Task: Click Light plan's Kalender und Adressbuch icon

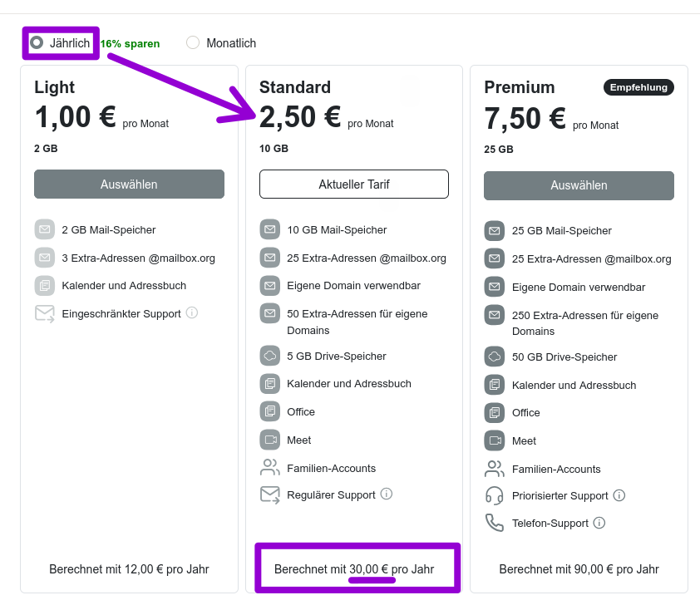Action: (x=44, y=285)
